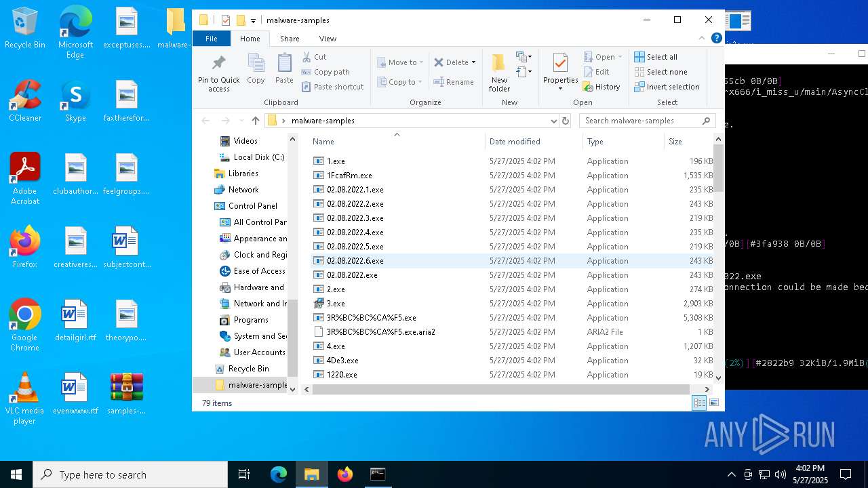Expand Properties dropdown arrow
Image resolution: width=868 pixels, height=488 pixels.
pos(560,88)
